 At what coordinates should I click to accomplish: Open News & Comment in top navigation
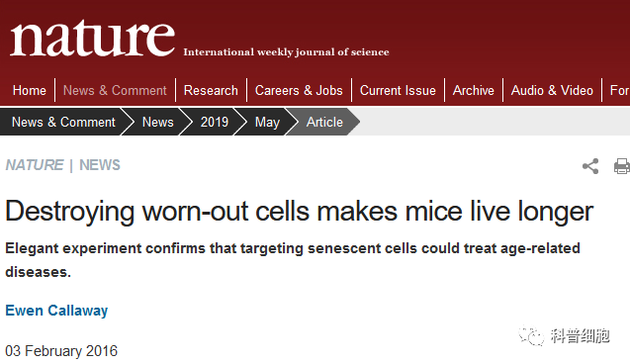pyautogui.click(x=115, y=90)
